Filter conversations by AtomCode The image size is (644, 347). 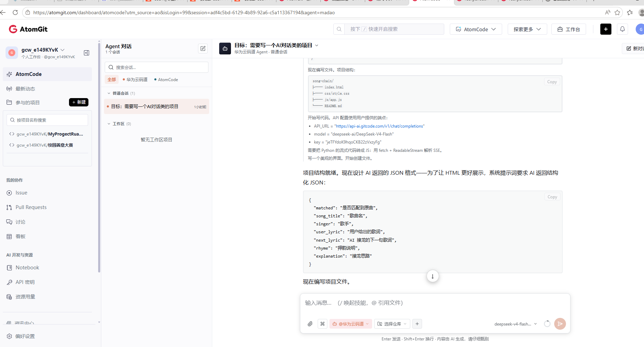pyautogui.click(x=166, y=80)
